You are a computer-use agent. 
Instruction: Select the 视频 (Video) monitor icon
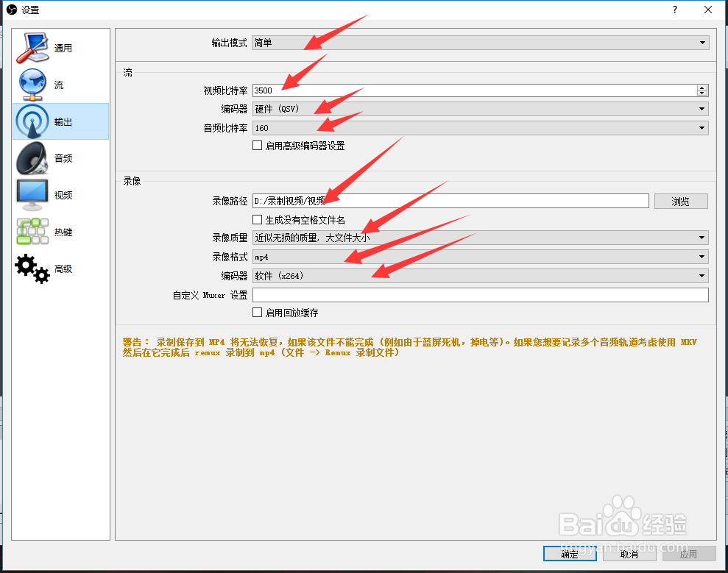(x=32, y=195)
